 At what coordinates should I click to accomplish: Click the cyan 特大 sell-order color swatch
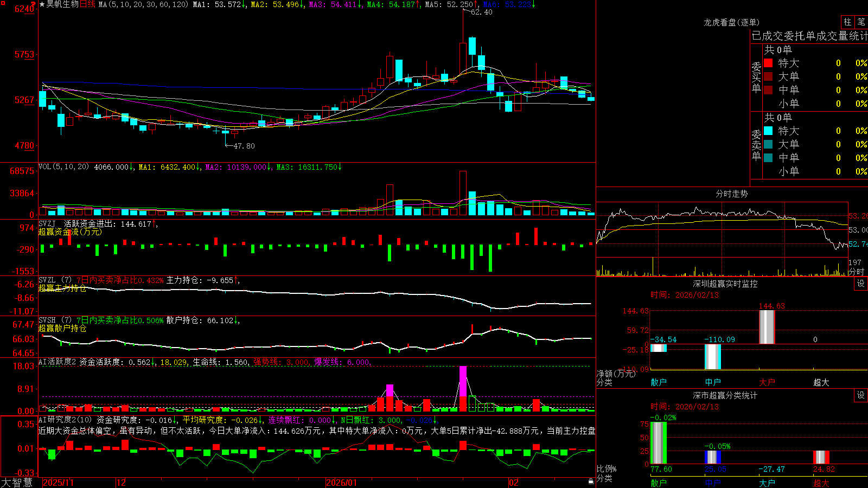tap(768, 131)
